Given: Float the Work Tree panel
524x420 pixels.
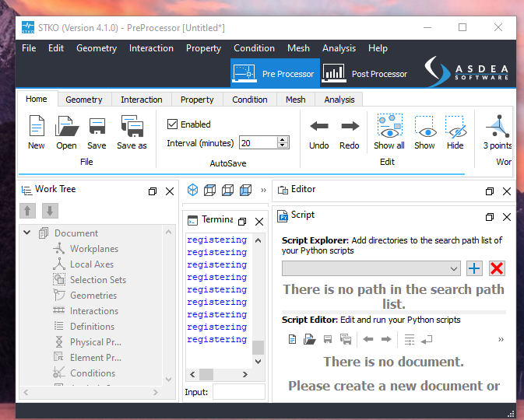Looking at the screenshot, I should tap(153, 191).
